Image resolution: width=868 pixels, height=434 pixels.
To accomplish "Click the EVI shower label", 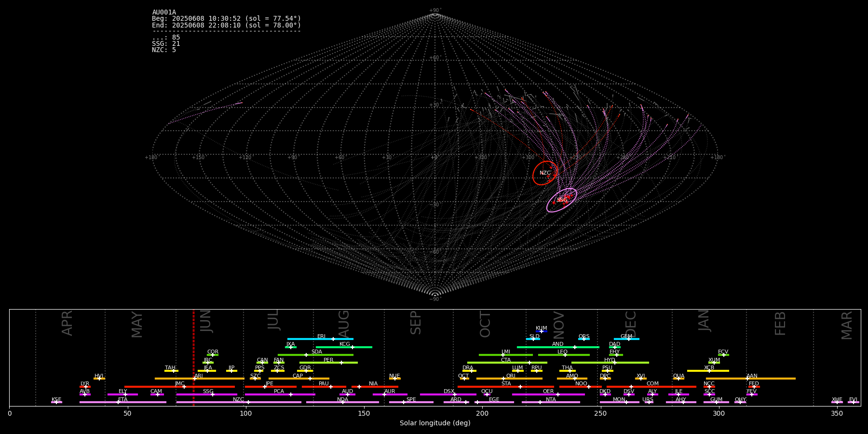I will click(x=853, y=400).
